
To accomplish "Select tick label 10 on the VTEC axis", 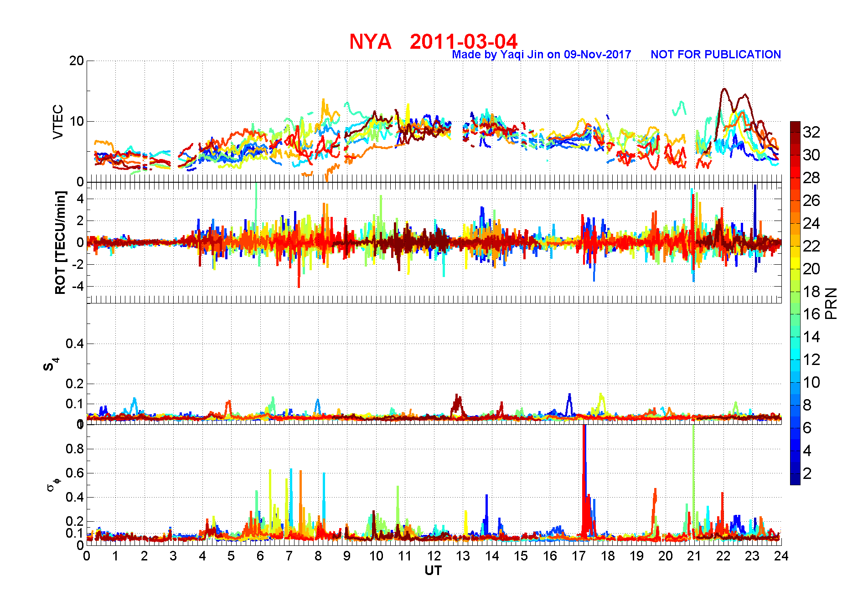I will (x=77, y=121).
